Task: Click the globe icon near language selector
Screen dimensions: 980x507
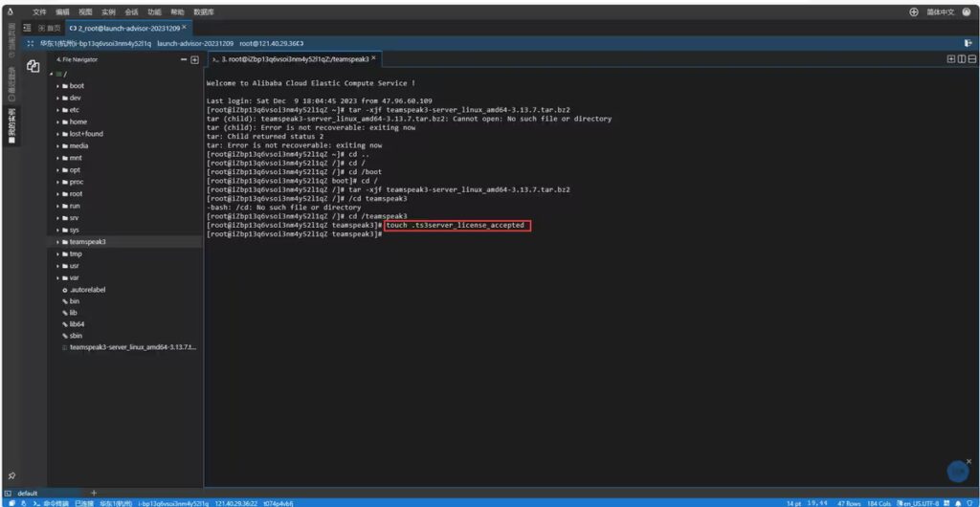Action: (x=914, y=11)
